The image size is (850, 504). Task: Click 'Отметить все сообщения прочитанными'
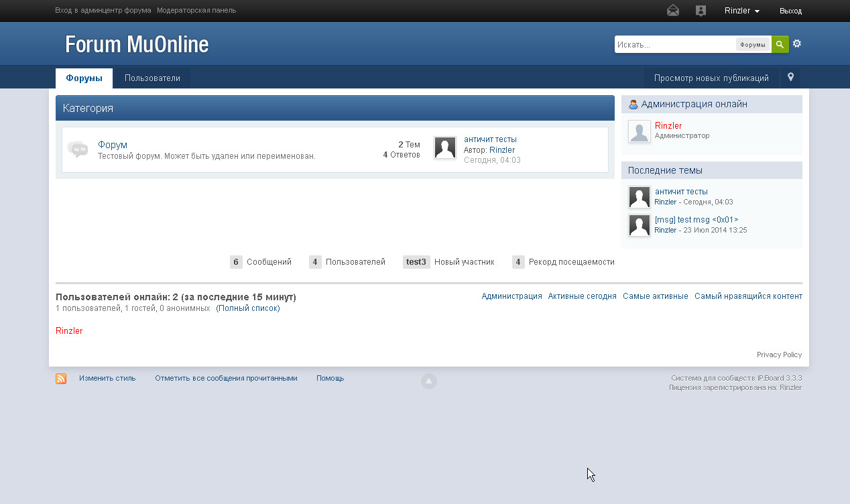pos(226,378)
